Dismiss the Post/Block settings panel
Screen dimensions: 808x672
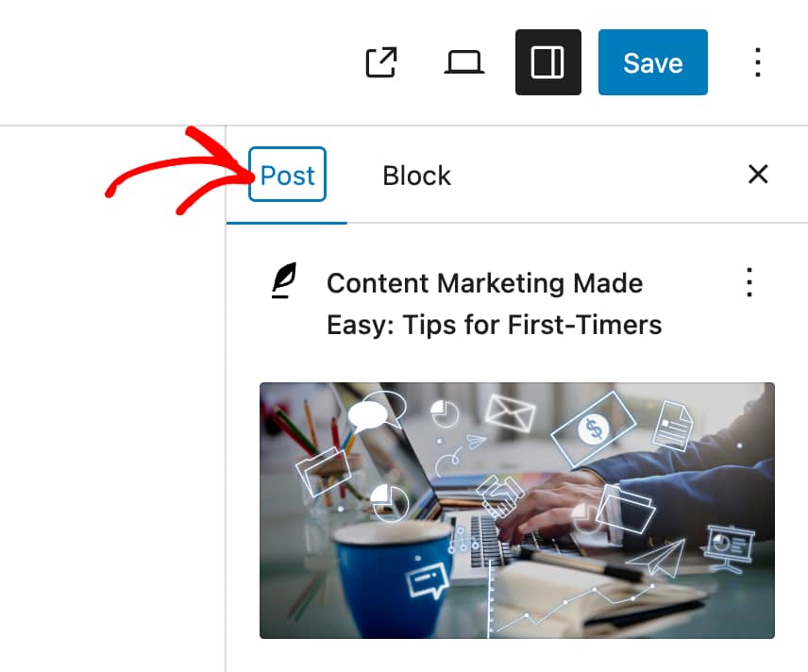(757, 175)
